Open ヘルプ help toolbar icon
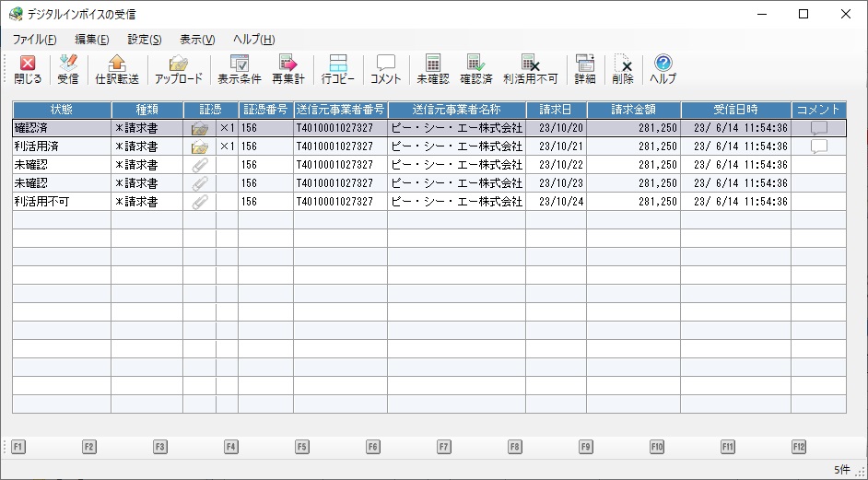The image size is (868, 480). (x=663, y=69)
